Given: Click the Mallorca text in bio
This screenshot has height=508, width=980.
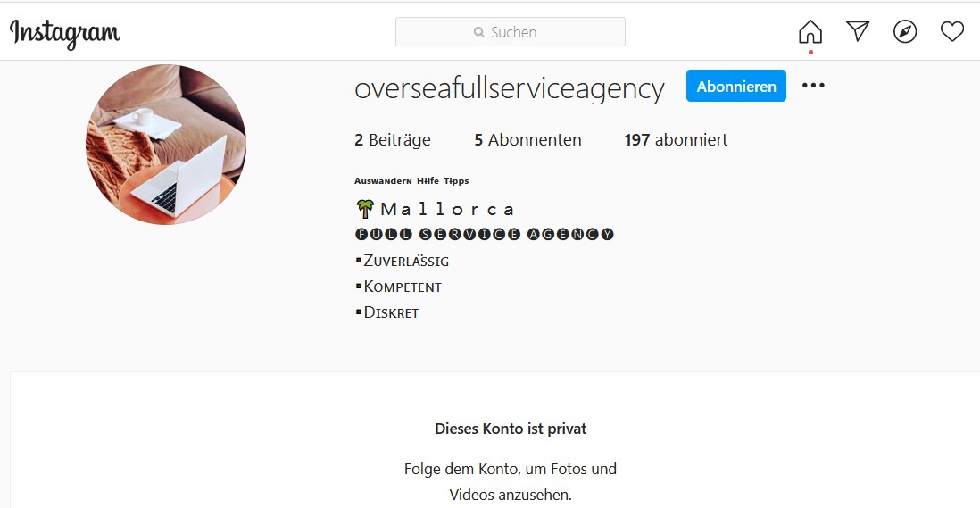Looking at the screenshot, I should pyautogui.click(x=447, y=209).
